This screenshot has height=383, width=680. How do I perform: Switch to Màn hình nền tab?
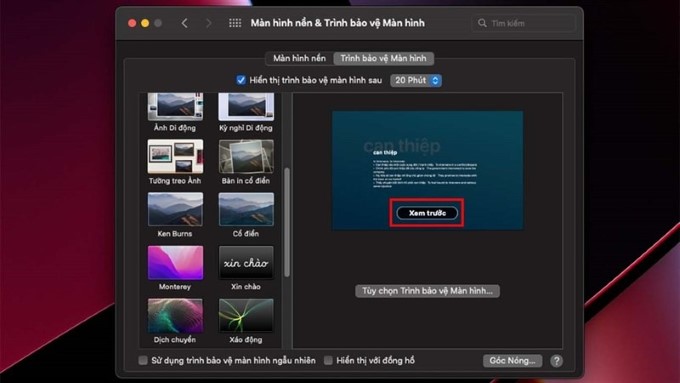pyautogui.click(x=299, y=58)
